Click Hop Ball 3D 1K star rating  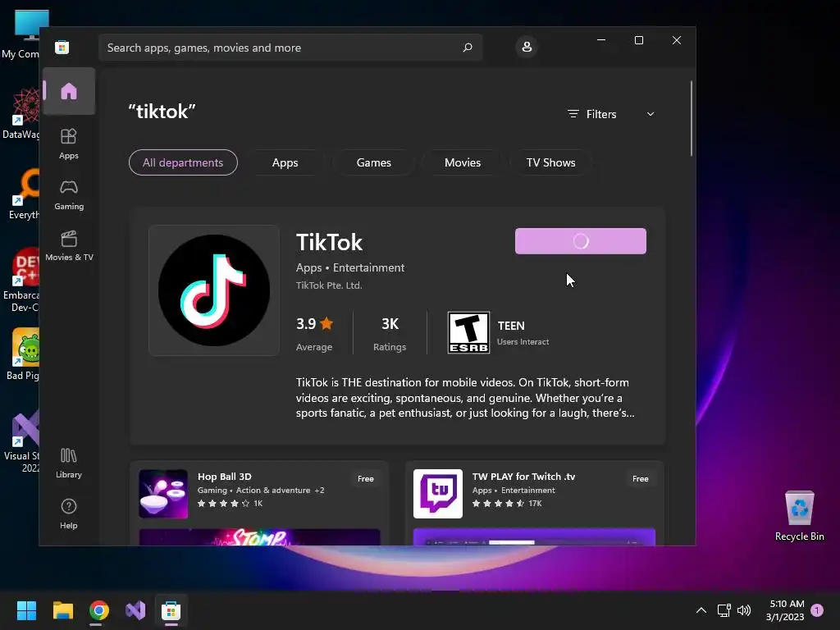tap(230, 504)
